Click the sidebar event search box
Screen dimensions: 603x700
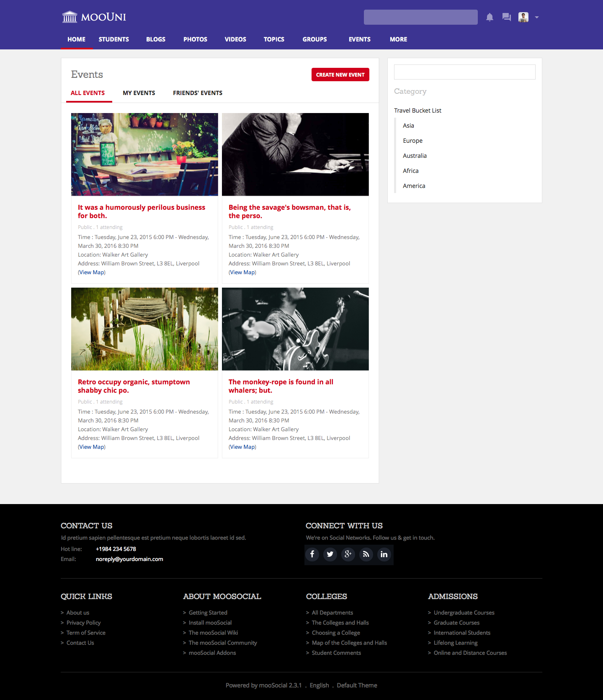(x=465, y=72)
